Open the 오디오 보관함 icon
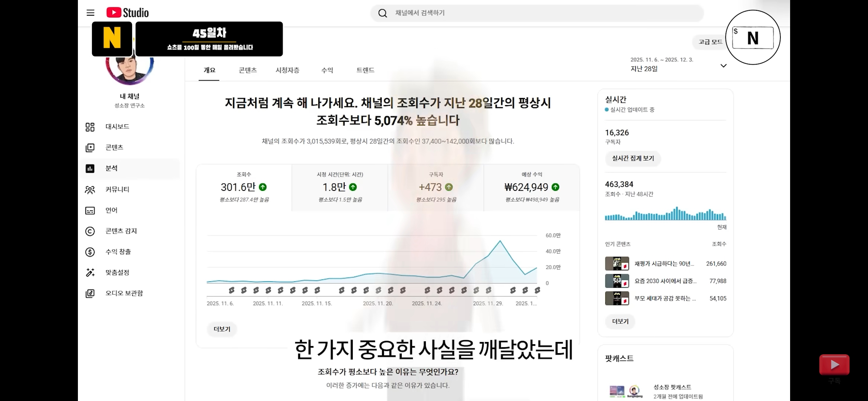Viewport: 868px width, 401px height. pyautogui.click(x=90, y=293)
